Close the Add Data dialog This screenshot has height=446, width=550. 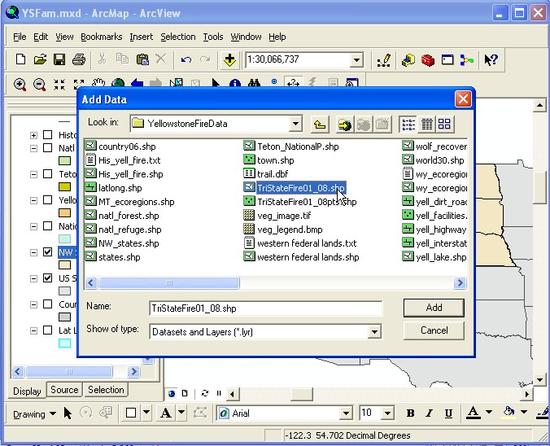tap(463, 99)
